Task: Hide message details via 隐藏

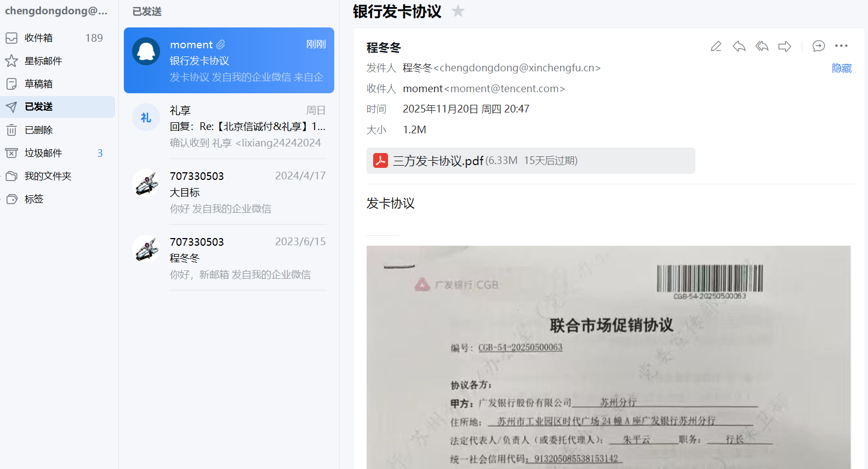Action: pyautogui.click(x=842, y=68)
